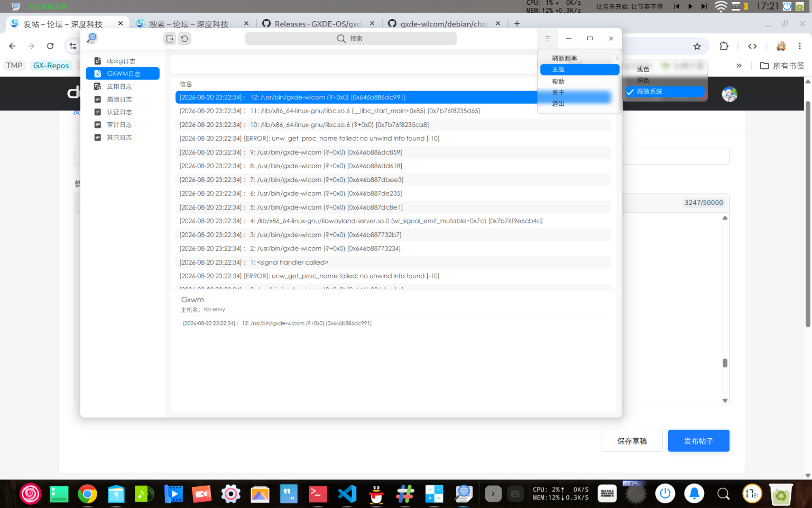
Task: Select the checked 跟随系统 theme option
Action: (665, 92)
